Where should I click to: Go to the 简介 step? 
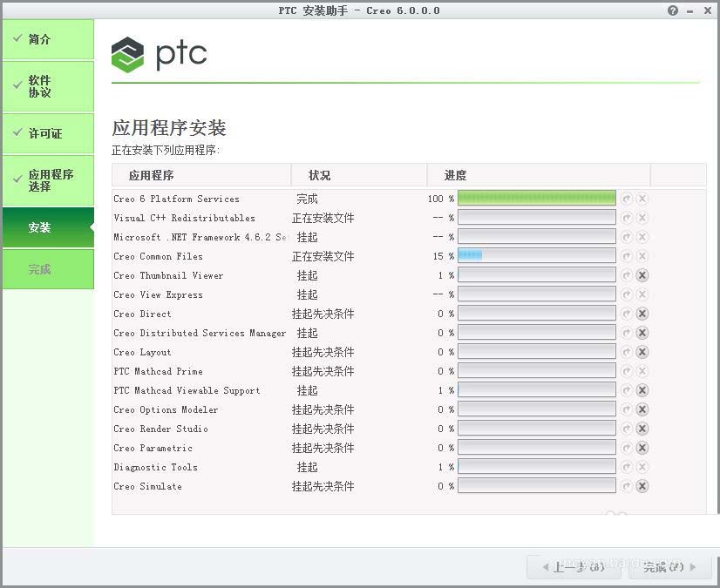48,39
